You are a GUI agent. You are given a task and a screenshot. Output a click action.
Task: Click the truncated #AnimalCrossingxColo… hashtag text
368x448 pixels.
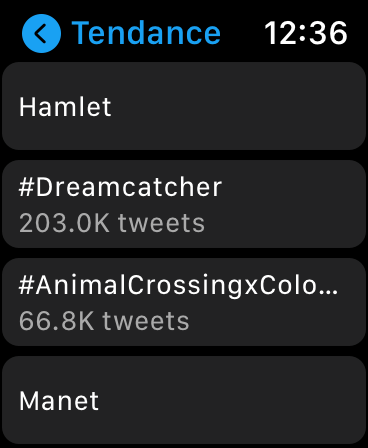pyautogui.click(x=178, y=286)
